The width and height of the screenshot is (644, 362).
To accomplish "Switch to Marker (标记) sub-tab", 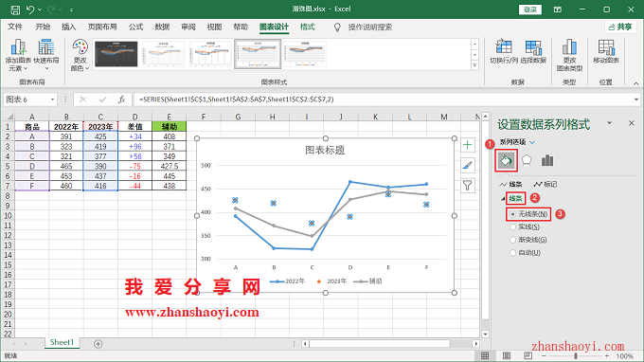I will pyautogui.click(x=546, y=184).
